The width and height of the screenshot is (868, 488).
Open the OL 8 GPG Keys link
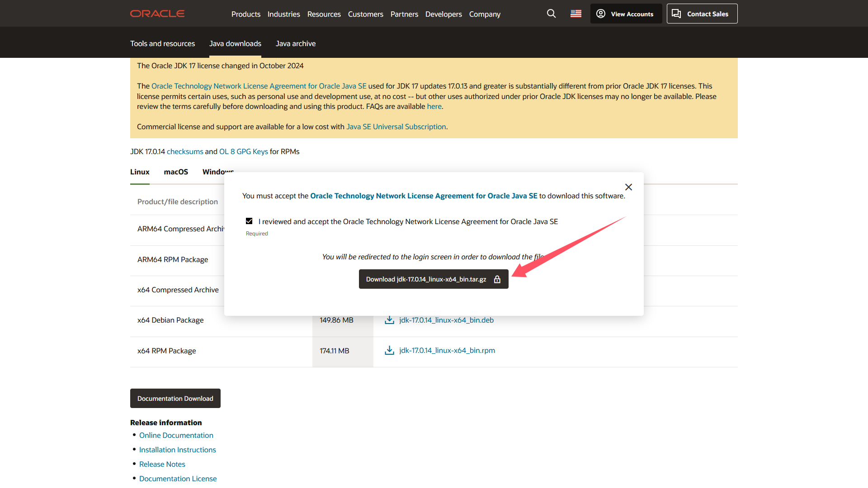tap(244, 151)
